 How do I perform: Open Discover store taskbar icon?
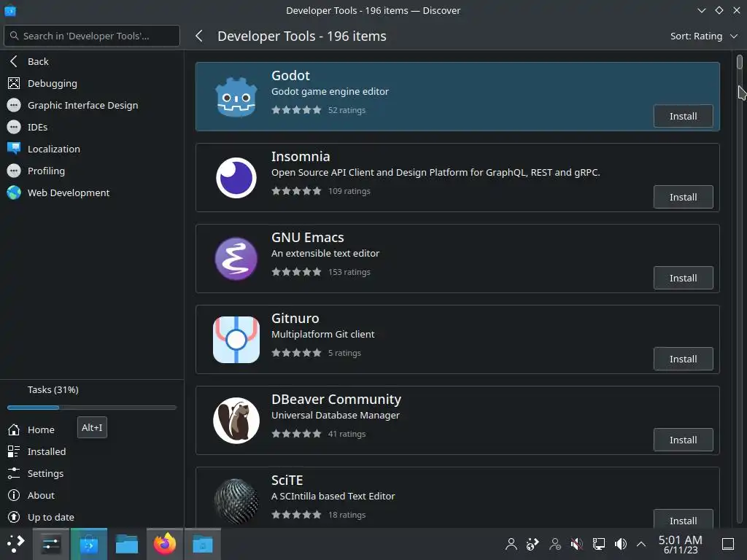tap(88, 544)
